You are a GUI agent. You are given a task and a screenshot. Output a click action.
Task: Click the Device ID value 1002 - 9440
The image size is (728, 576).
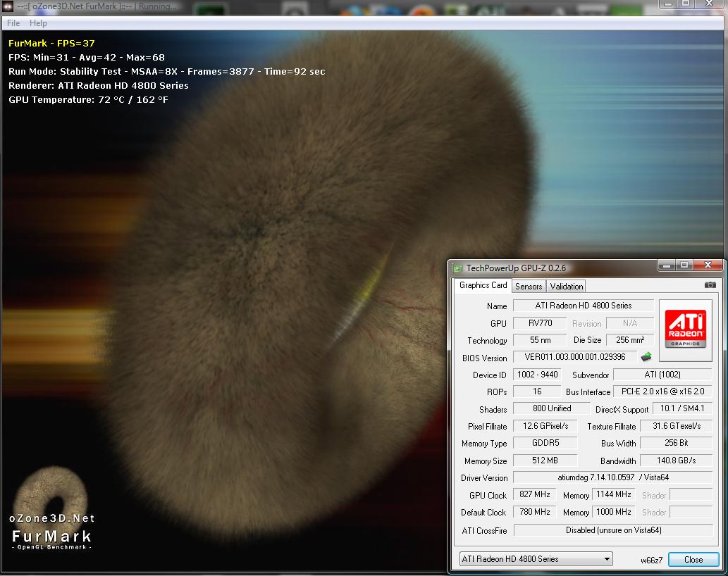point(537,375)
